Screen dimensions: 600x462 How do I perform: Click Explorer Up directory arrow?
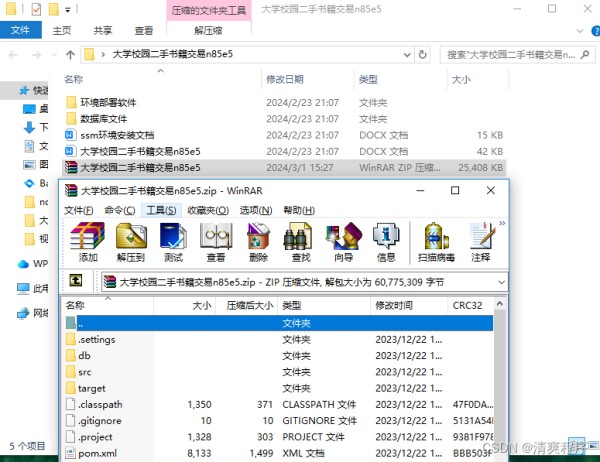pos(70,55)
